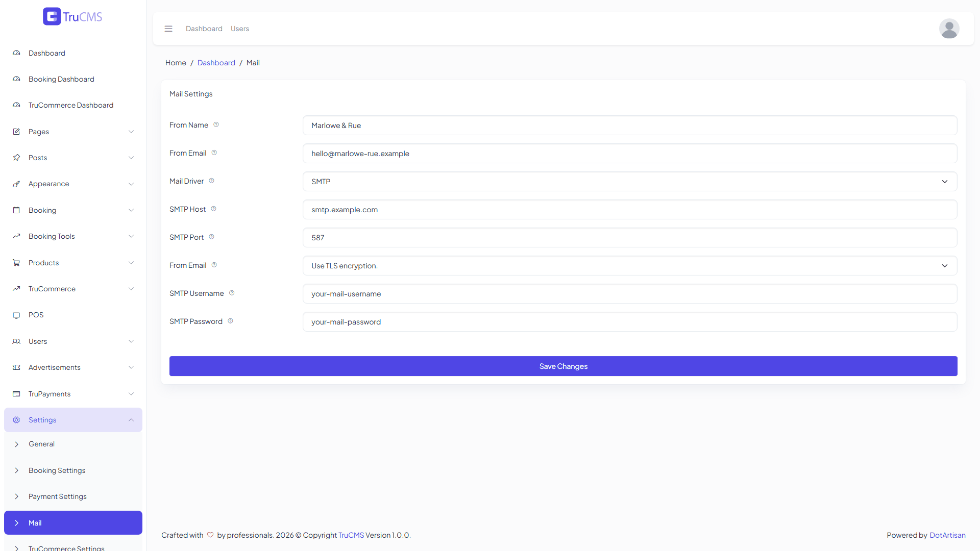Click the SMTP Password help icon
Screen dimensions: 980x551
click(230, 321)
